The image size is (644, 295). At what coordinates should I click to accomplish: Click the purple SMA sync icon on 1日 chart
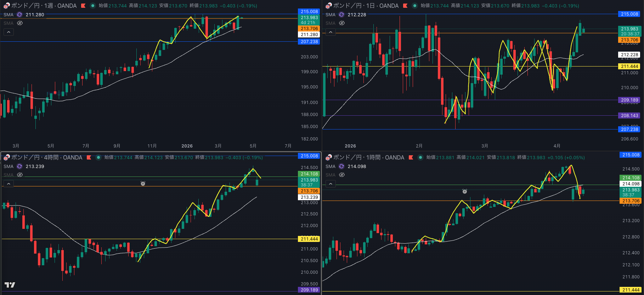tap(341, 15)
